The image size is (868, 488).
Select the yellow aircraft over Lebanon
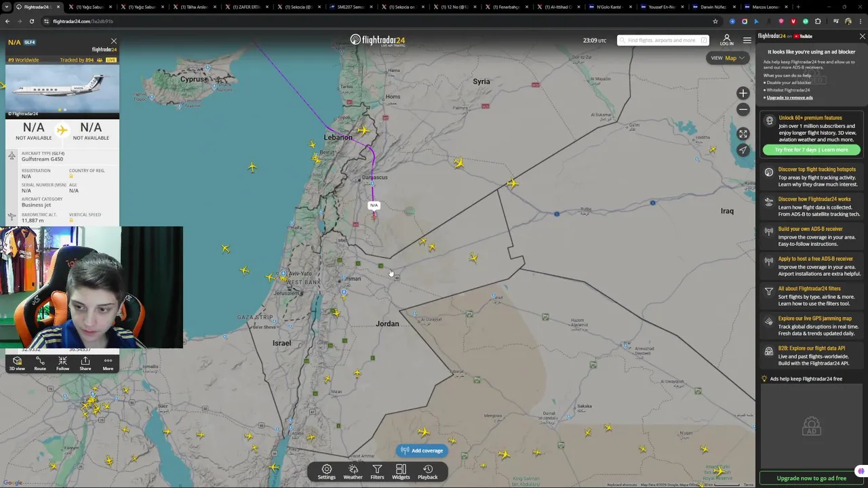[x=363, y=131]
